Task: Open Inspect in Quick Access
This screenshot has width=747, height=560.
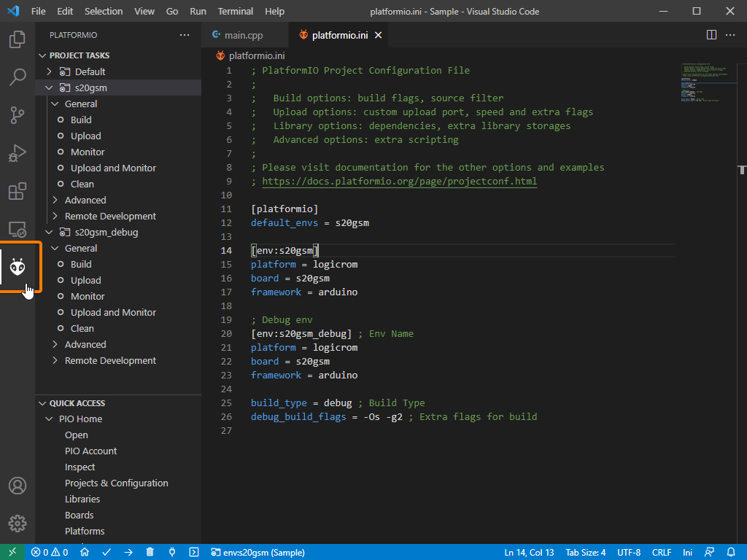Action: coord(80,467)
